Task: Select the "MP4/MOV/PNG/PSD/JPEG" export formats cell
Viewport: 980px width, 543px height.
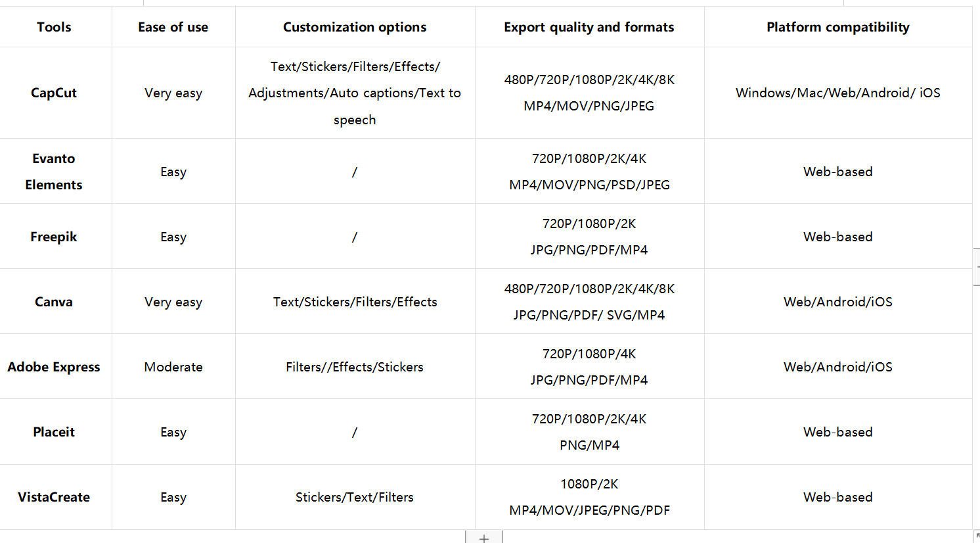Action: pyautogui.click(x=589, y=185)
